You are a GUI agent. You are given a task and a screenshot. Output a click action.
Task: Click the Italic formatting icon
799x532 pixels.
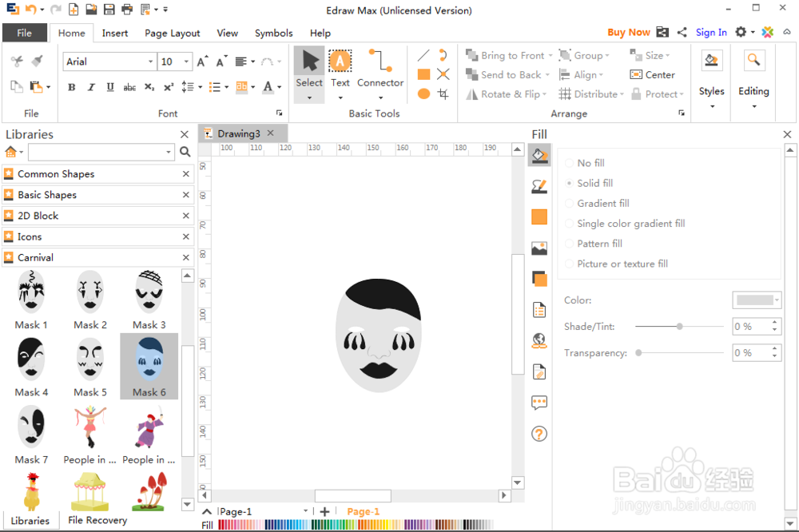[91, 87]
